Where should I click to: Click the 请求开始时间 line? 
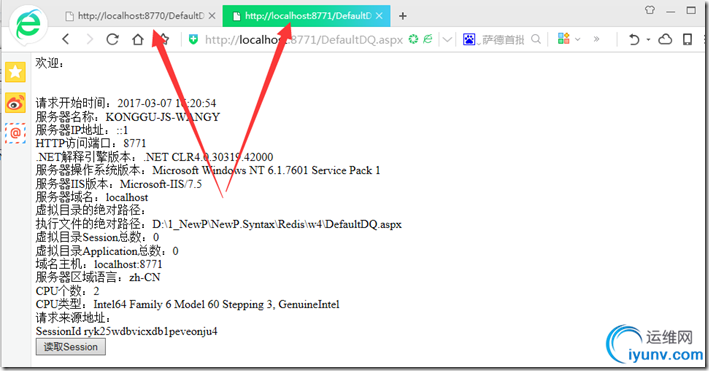point(126,103)
